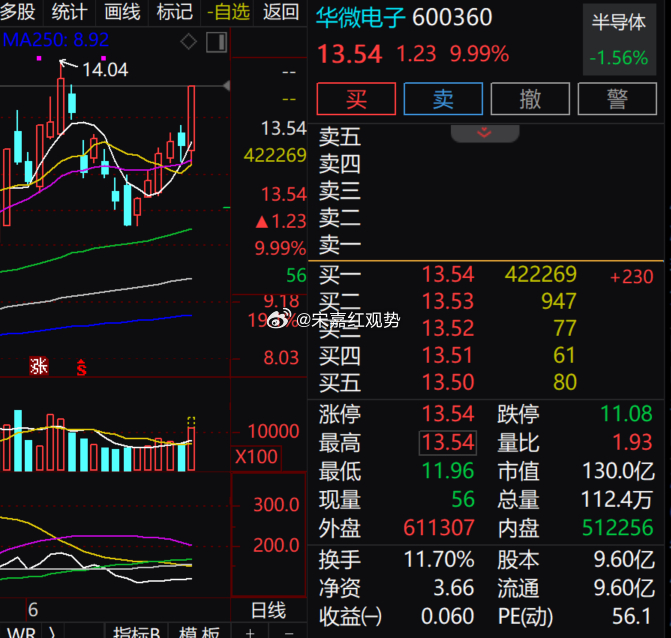Click the sector change -1.56%
671x638 pixels.
pos(619,58)
